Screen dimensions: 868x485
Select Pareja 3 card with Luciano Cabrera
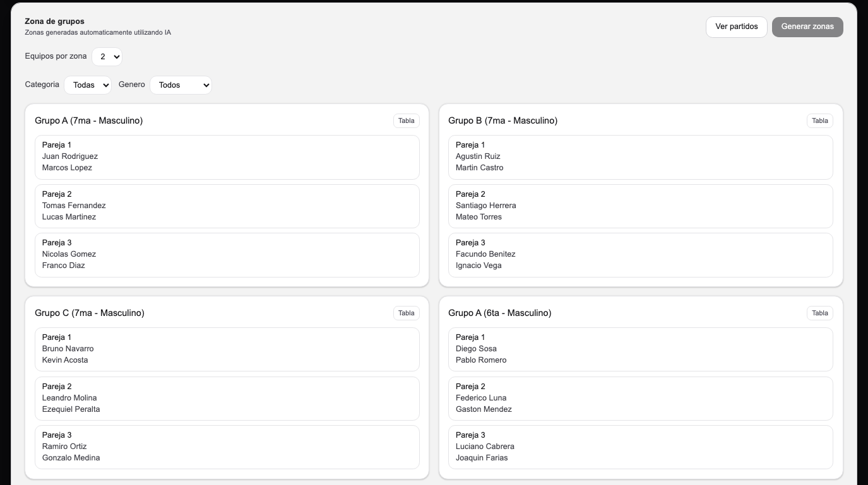click(640, 447)
